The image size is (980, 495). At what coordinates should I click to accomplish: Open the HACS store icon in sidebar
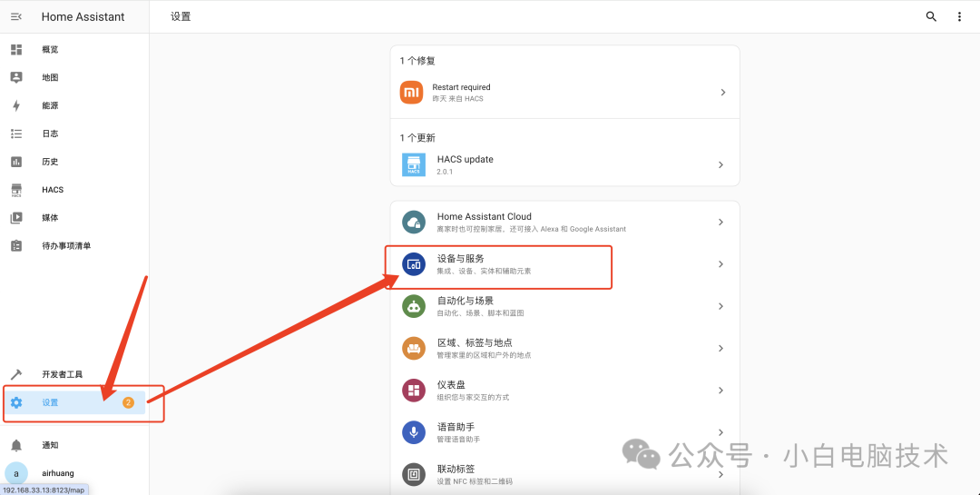pos(16,190)
